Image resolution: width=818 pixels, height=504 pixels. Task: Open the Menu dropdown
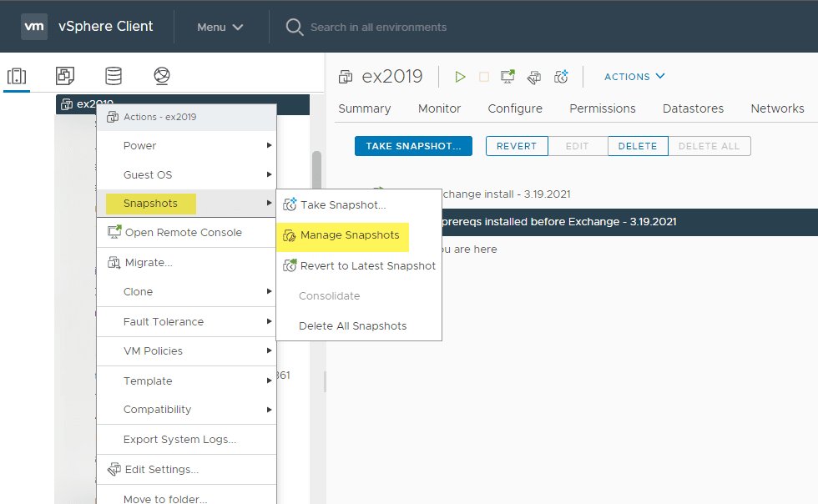pyautogui.click(x=220, y=28)
